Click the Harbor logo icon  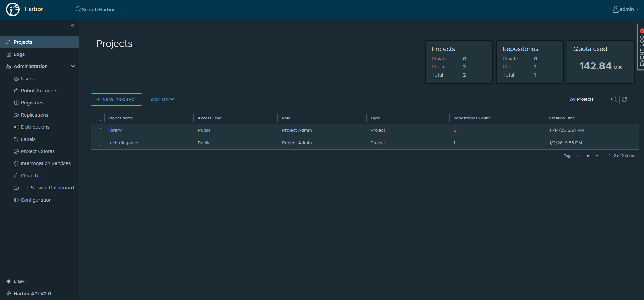point(13,9)
